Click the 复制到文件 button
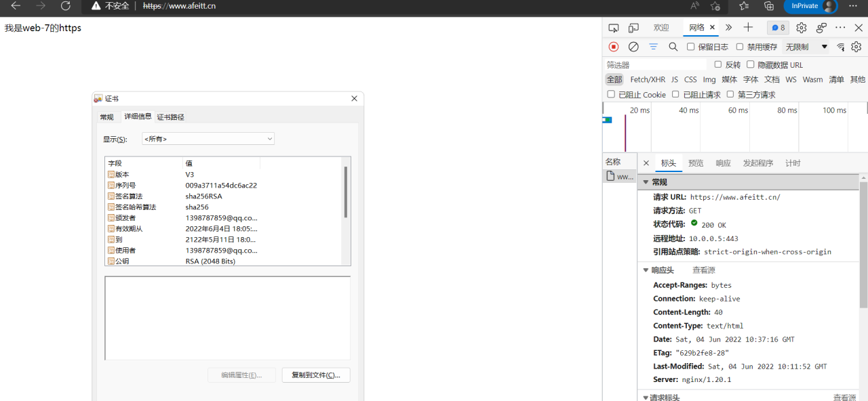The image size is (868, 401). tap(315, 375)
